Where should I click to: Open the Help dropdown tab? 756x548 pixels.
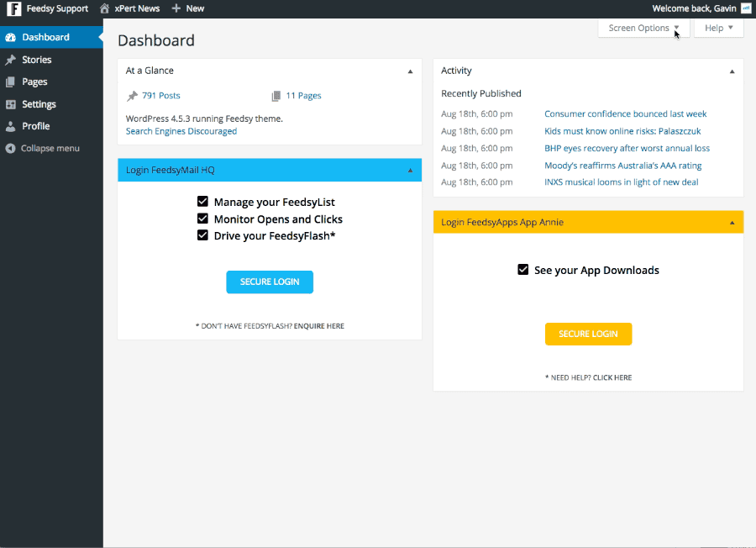(x=718, y=28)
